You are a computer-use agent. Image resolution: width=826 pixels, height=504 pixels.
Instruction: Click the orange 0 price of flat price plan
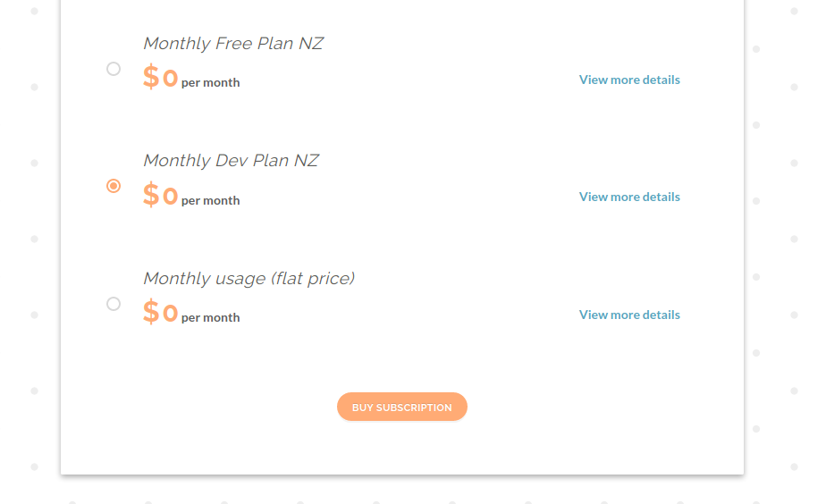(x=170, y=313)
